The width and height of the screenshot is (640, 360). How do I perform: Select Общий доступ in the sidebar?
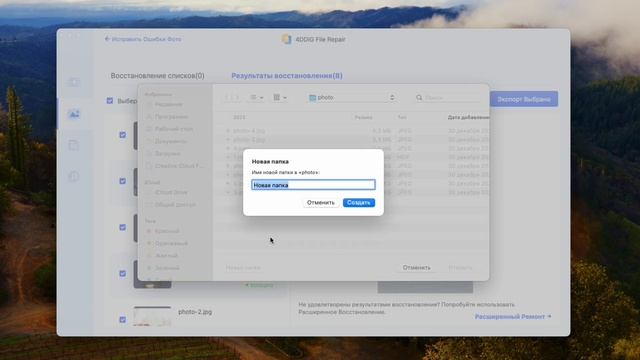(175, 204)
